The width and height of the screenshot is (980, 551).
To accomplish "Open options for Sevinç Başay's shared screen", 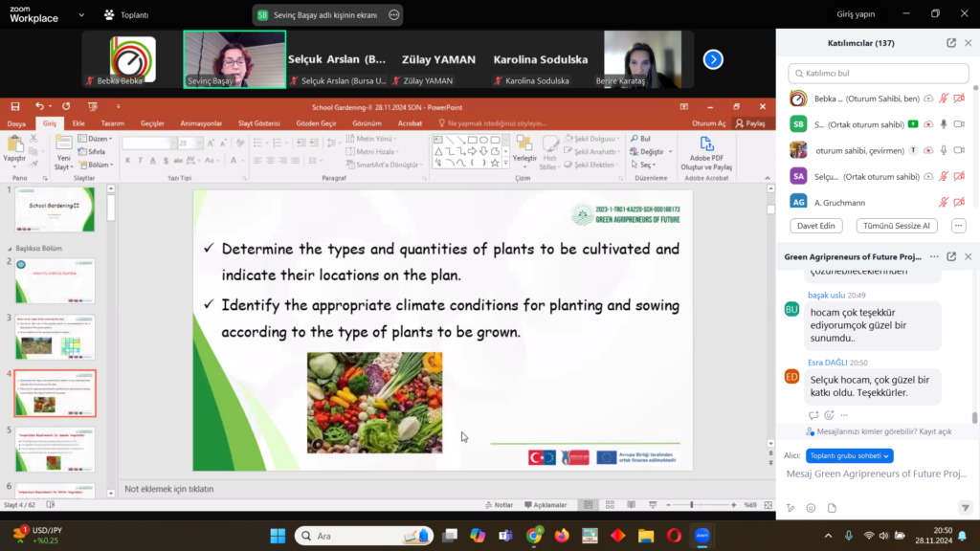I will click(x=394, y=15).
